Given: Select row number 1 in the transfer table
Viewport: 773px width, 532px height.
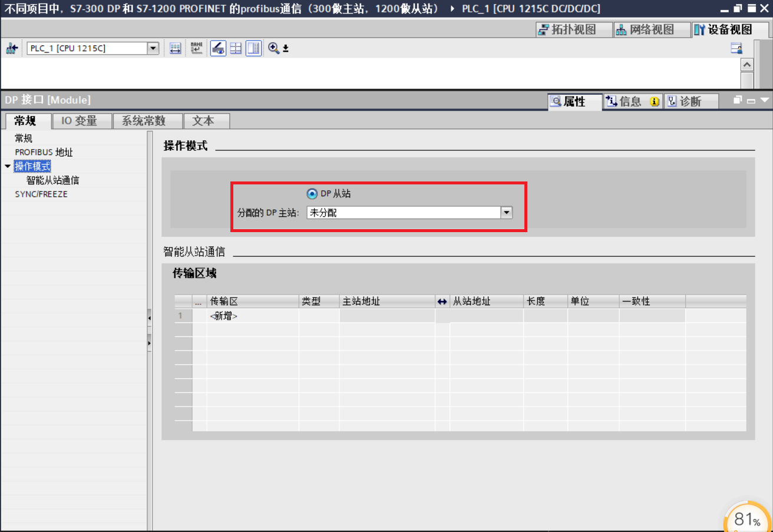Looking at the screenshot, I should pos(184,316).
